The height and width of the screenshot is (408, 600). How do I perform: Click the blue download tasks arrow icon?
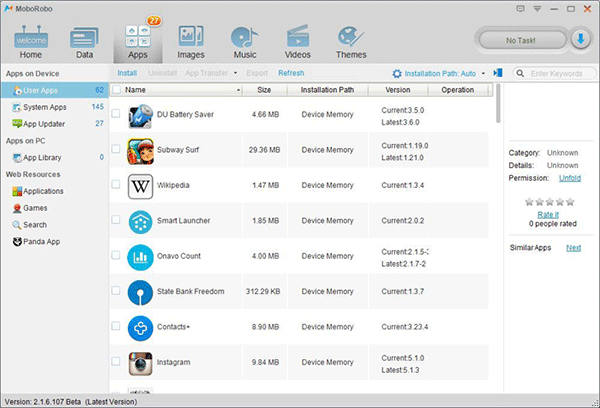point(581,39)
